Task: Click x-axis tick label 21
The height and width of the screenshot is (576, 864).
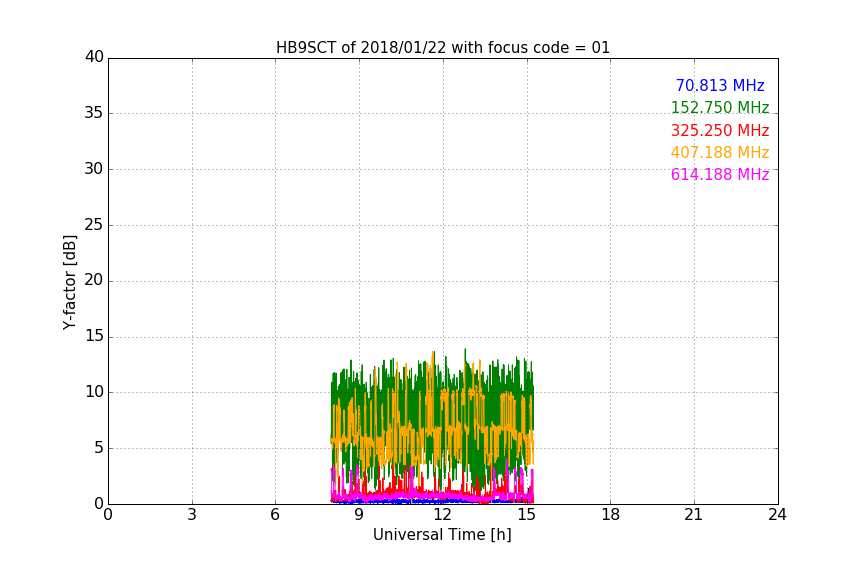Action: coord(694,515)
